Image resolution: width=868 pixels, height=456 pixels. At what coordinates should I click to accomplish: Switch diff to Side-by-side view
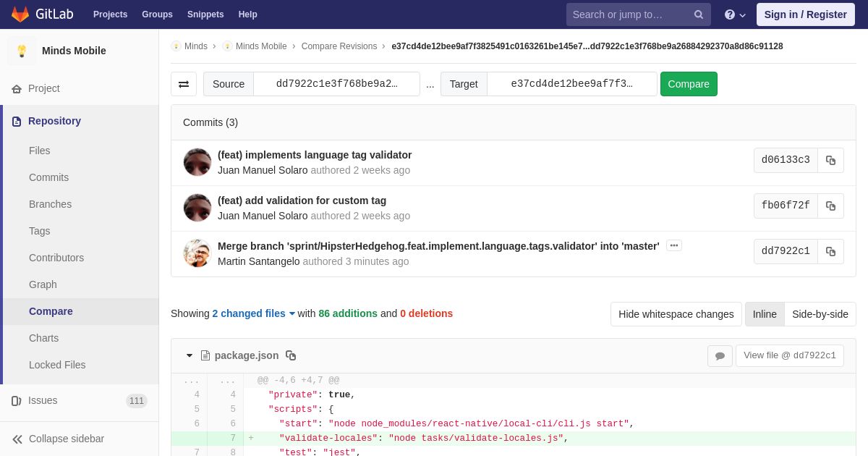tap(820, 314)
